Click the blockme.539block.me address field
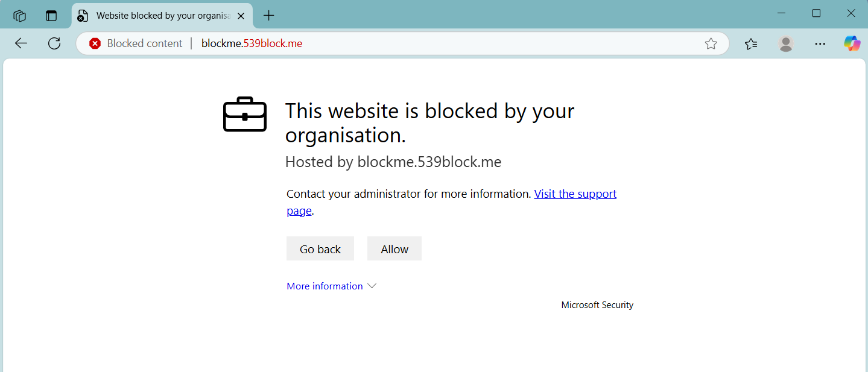 tap(422, 43)
